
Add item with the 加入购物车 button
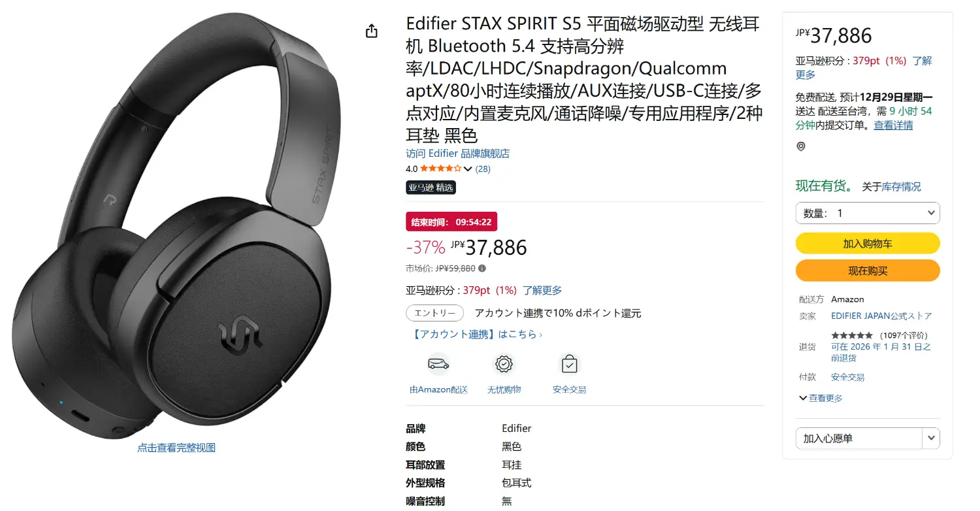tap(868, 243)
